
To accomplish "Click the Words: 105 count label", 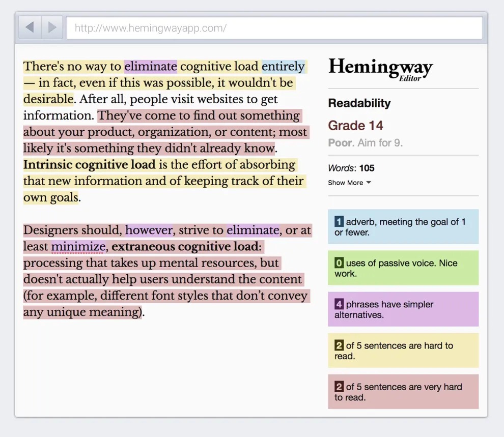I will [351, 168].
